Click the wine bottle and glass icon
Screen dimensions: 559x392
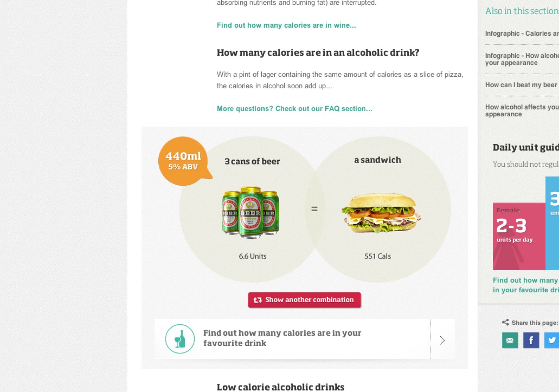tap(180, 339)
